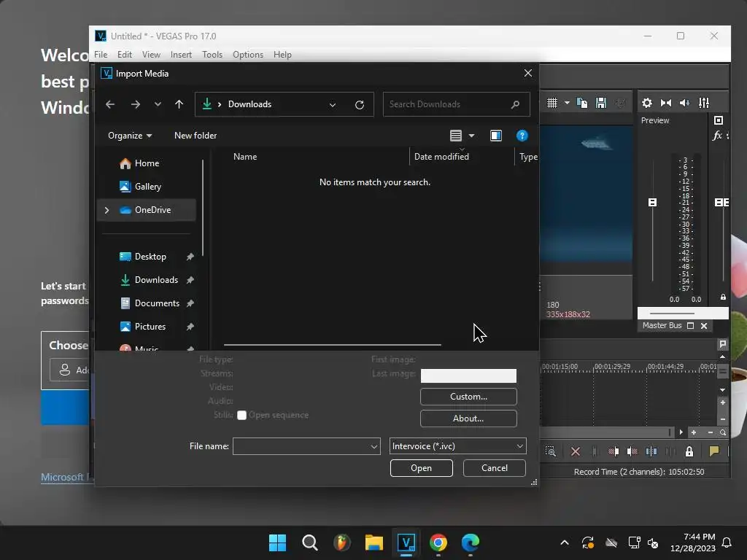747x560 pixels.
Task: Click Trim End icon
Action: pyautogui.click(x=632, y=451)
